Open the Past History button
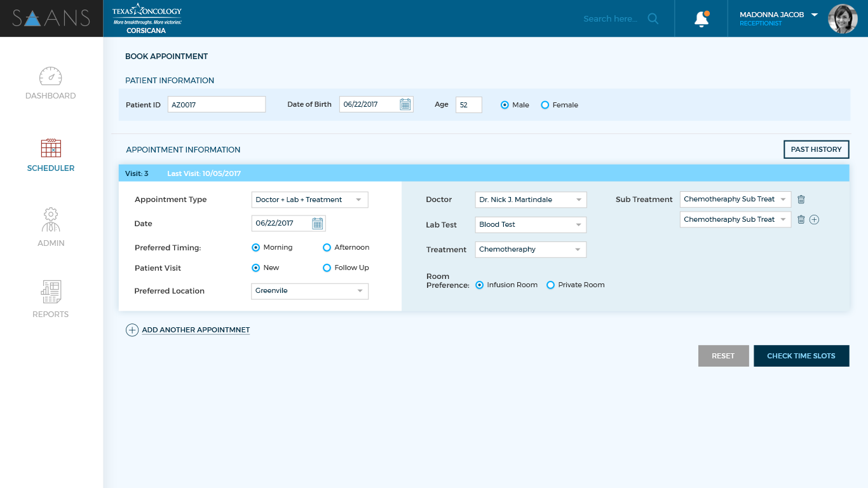Screen dimensions: 868x488 (816, 149)
